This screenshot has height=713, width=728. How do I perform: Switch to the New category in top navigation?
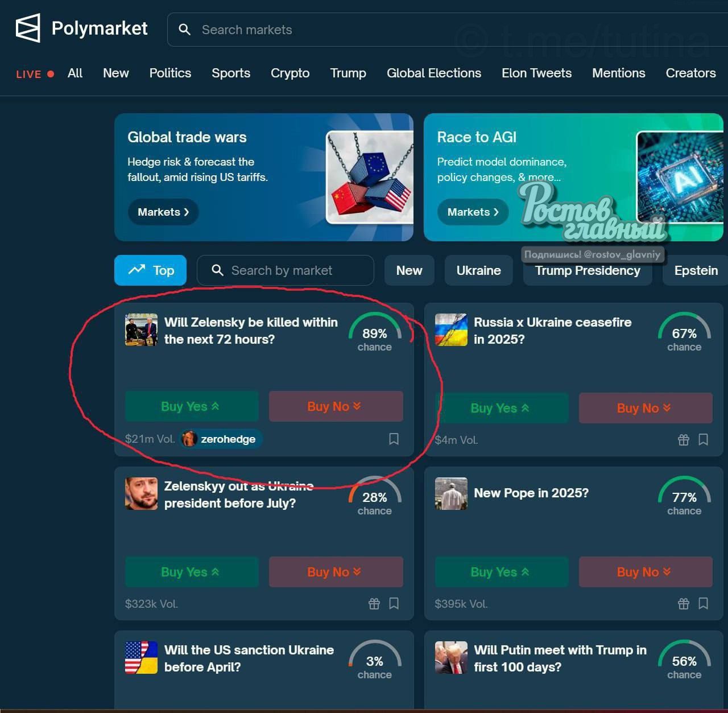tap(116, 73)
